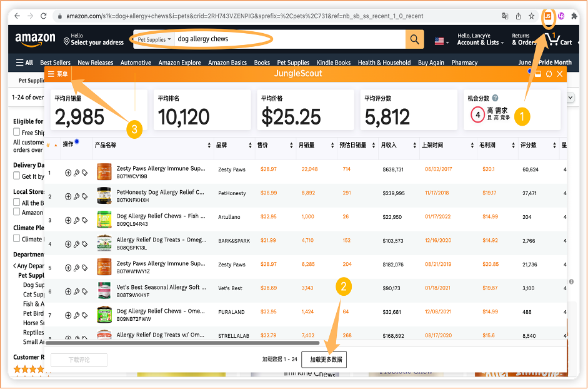
Task: Click the $638,731 revenue cell
Action: (x=393, y=169)
